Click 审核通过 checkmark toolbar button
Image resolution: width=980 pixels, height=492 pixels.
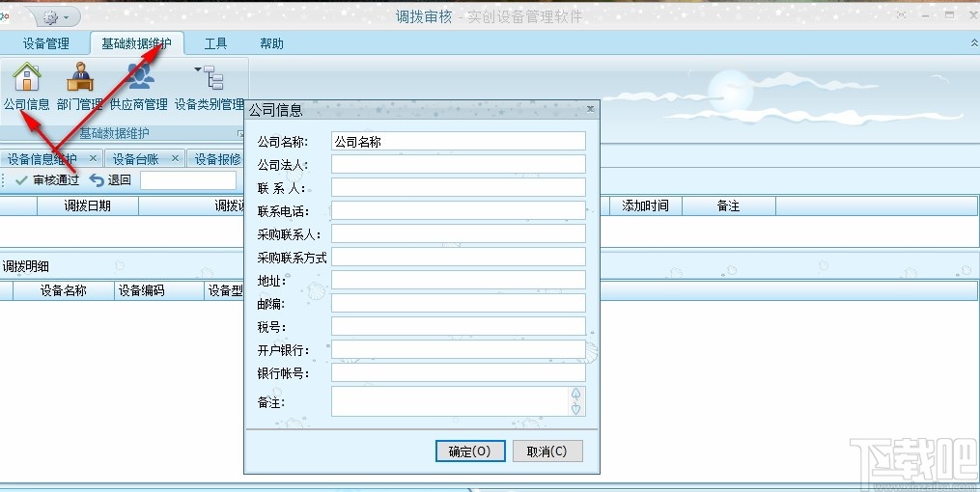coord(47,180)
